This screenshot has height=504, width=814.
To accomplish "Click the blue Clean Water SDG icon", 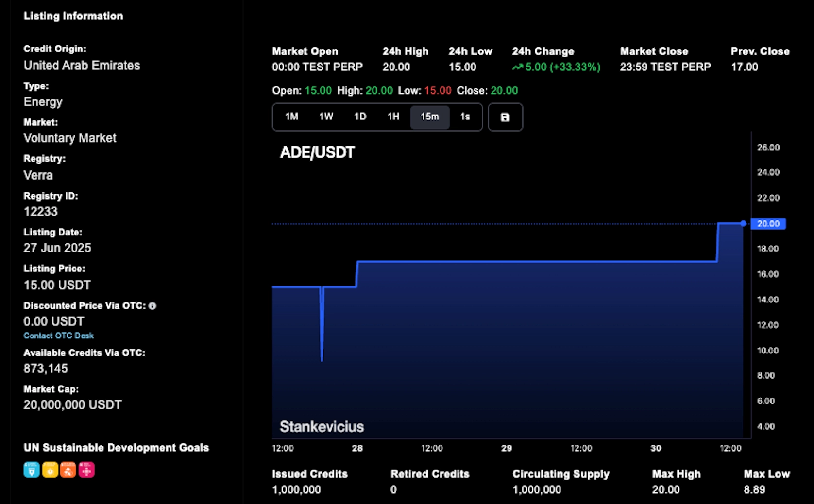I will pyautogui.click(x=32, y=470).
